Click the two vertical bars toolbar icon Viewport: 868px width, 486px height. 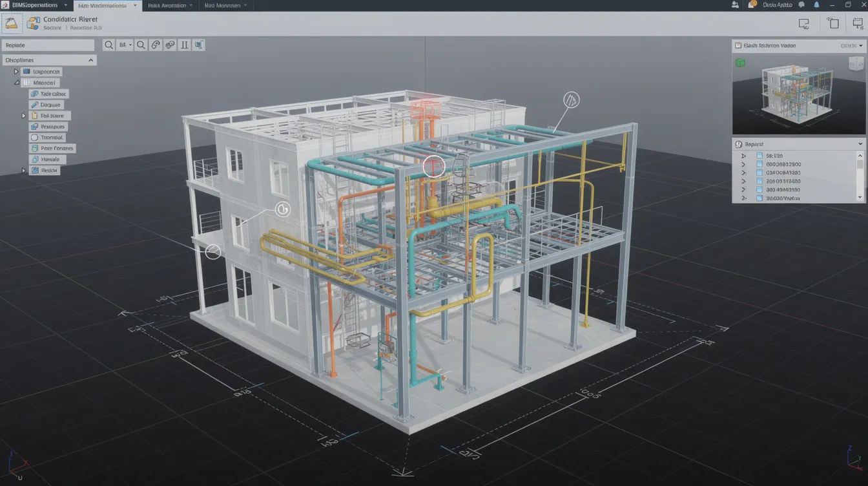185,45
